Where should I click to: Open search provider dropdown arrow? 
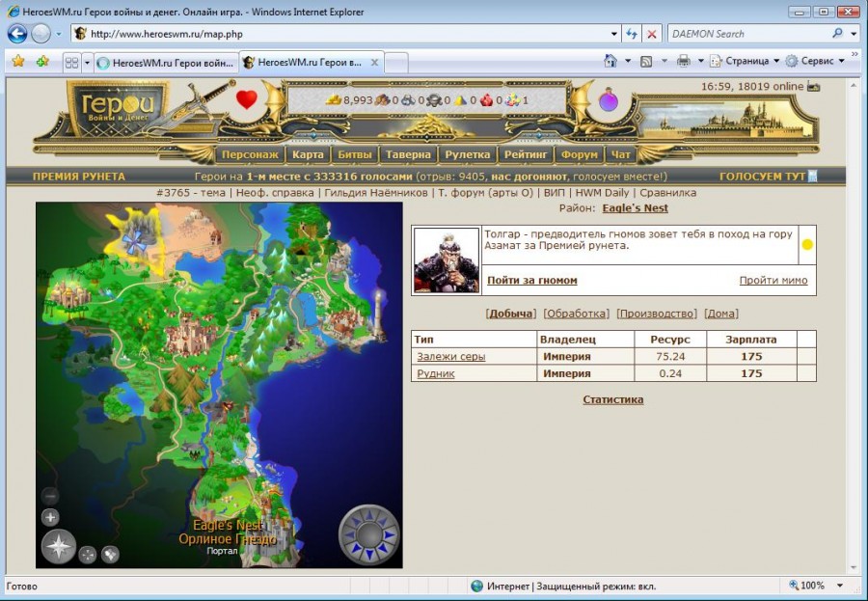pyautogui.click(x=853, y=34)
